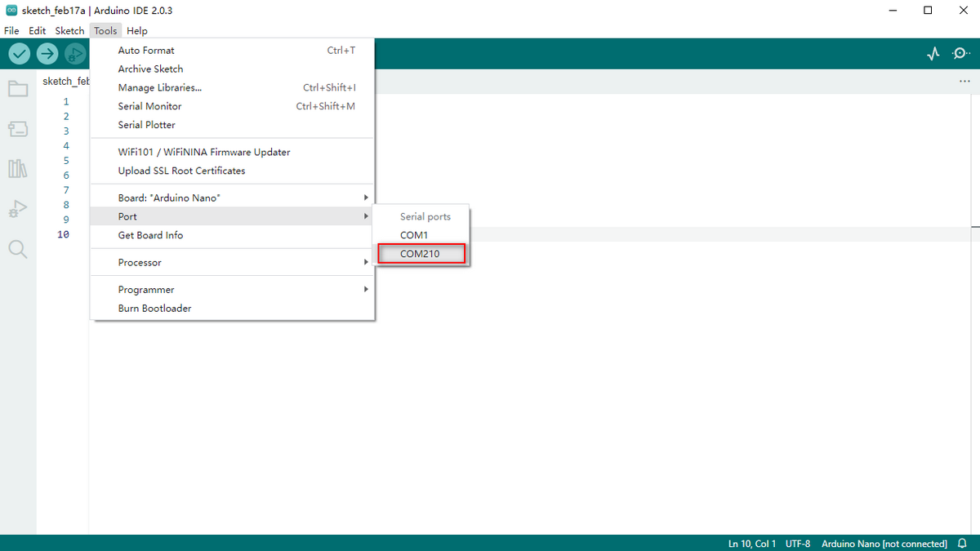The width and height of the screenshot is (980, 551).
Task: Choose Upload SSL Root Certificates
Action: point(233,171)
